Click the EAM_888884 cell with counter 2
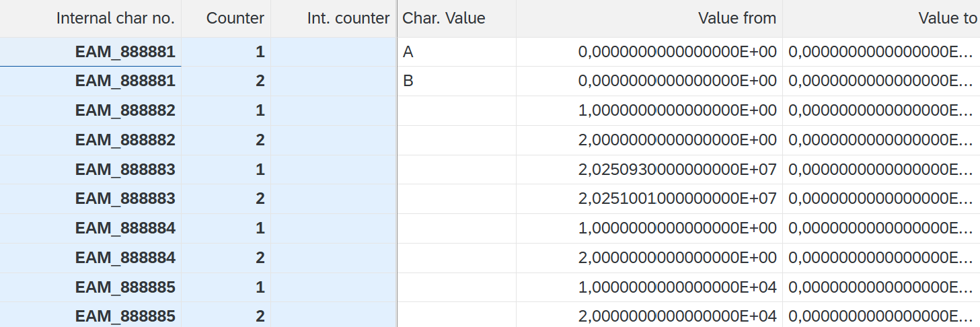 coord(125,258)
